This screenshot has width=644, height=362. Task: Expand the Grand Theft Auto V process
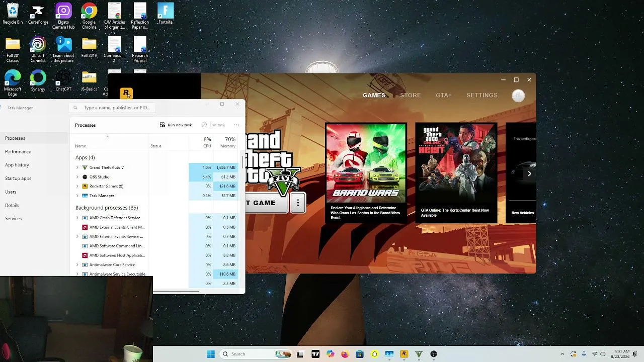coord(77,167)
